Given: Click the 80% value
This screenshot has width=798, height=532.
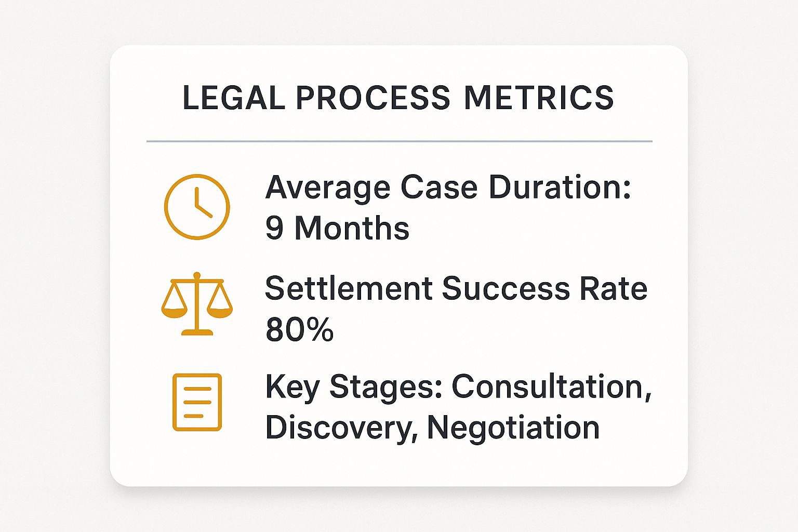Looking at the screenshot, I should point(299,329).
